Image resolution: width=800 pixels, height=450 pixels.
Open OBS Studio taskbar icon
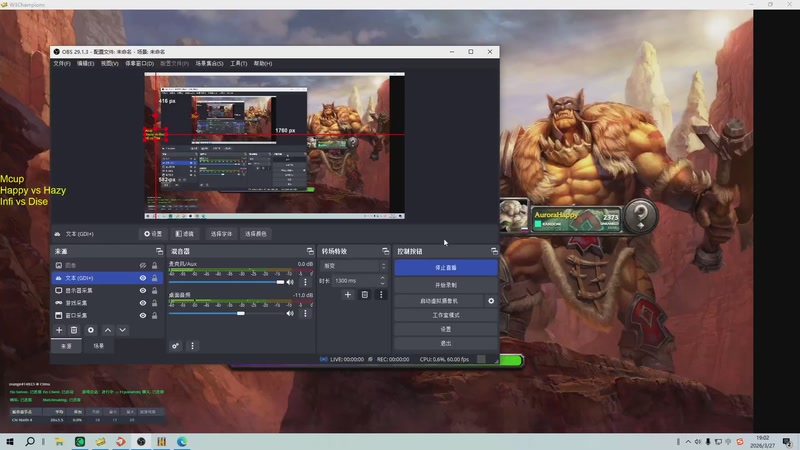[141, 441]
